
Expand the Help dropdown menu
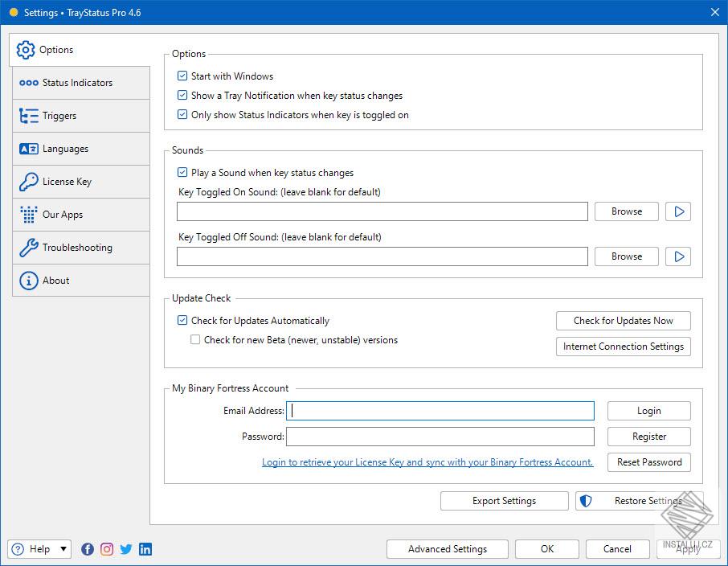click(x=63, y=549)
